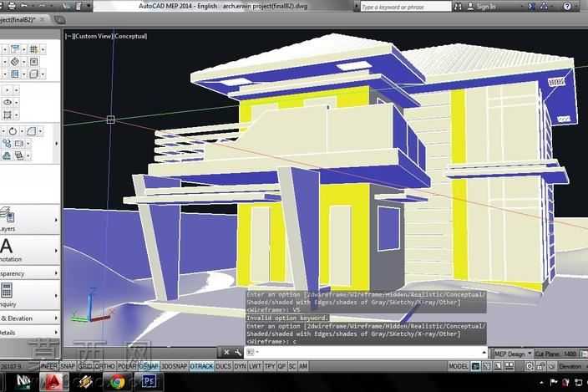This screenshot has width=588, height=392.
Task: Open MEP Design workspace dropdown
Action: tap(512, 354)
